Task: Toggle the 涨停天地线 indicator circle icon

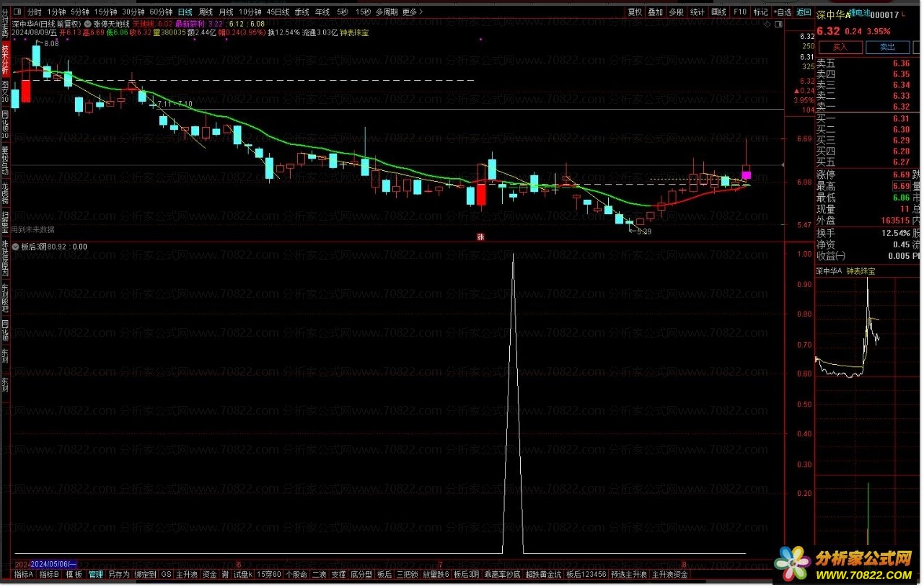Action: pyautogui.click(x=88, y=22)
